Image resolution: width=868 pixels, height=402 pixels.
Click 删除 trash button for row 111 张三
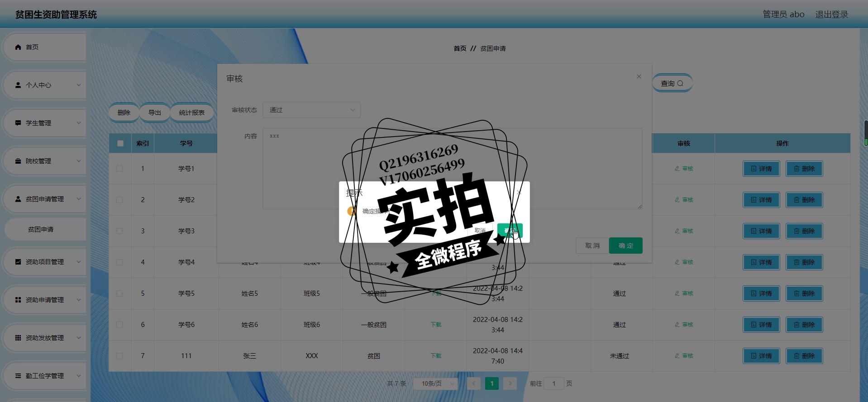click(804, 356)
